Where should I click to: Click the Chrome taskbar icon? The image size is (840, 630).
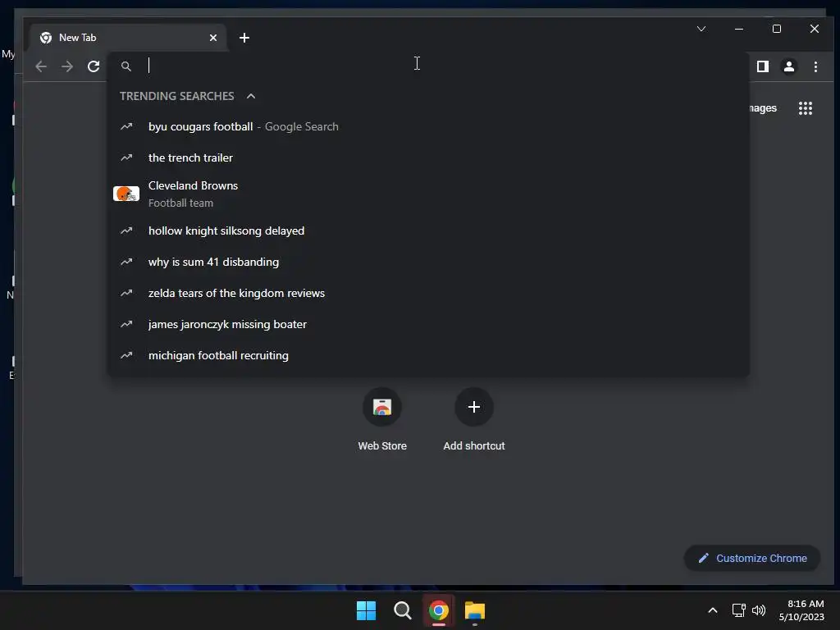[x=439, y=610]
